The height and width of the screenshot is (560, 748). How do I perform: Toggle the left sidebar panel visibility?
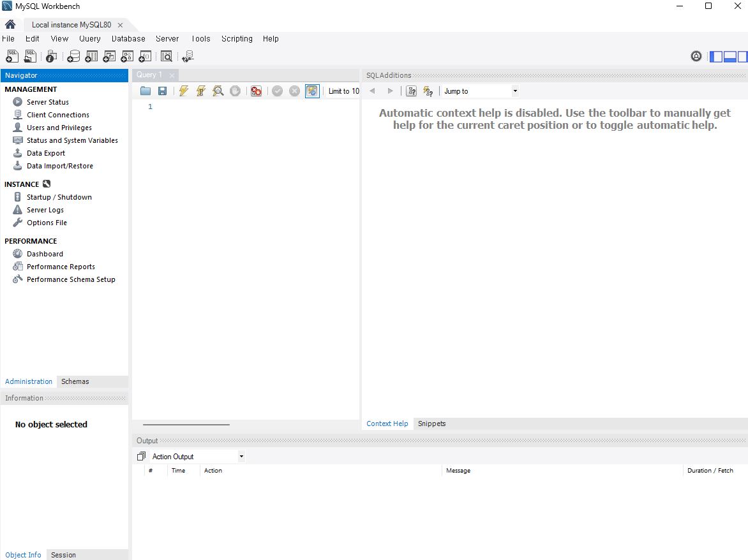[x=716, y=56]
